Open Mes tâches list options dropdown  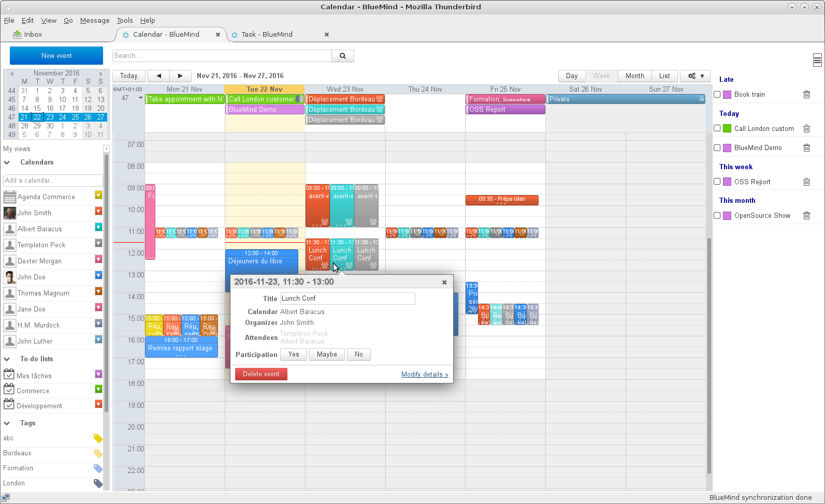98,374
